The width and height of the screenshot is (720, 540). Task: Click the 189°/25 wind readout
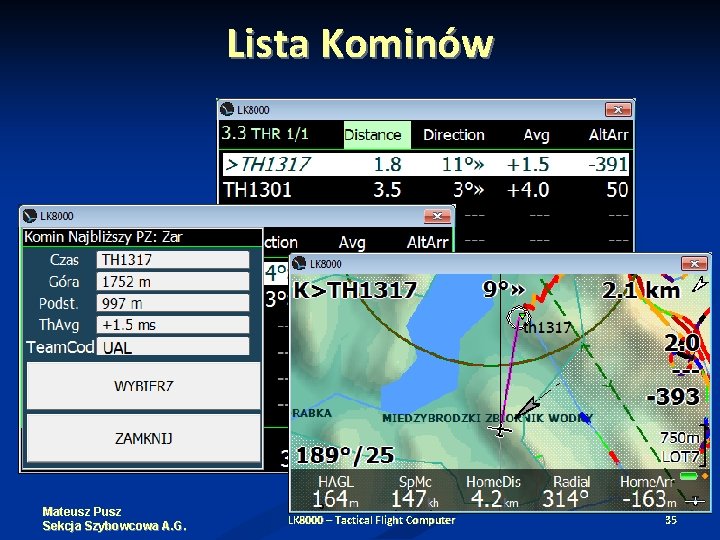345,456
